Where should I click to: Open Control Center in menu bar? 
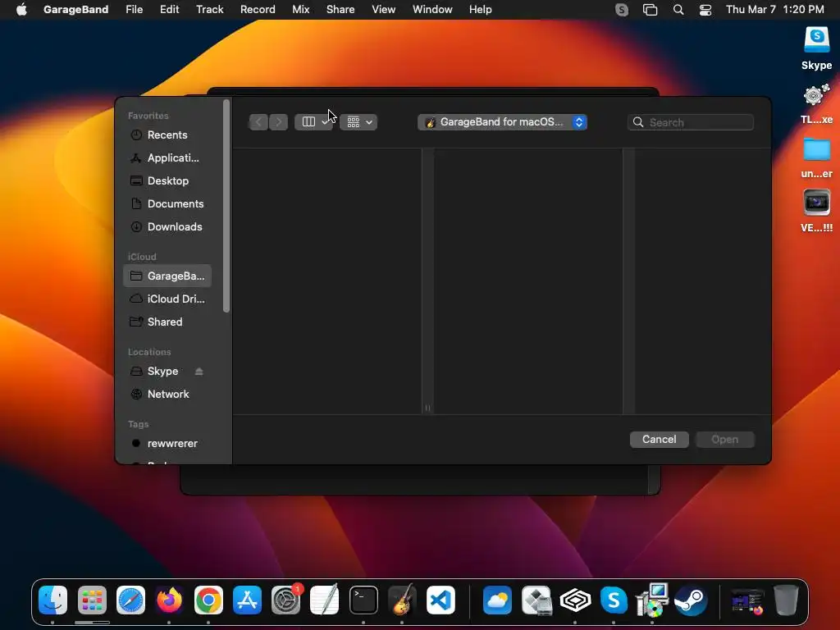(x=705, y=10)
